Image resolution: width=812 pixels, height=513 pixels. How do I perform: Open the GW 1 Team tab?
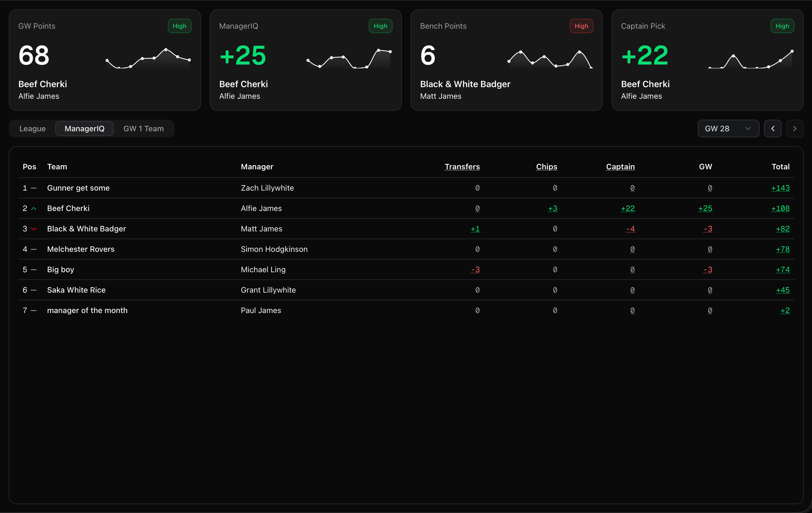pos(143,129)
